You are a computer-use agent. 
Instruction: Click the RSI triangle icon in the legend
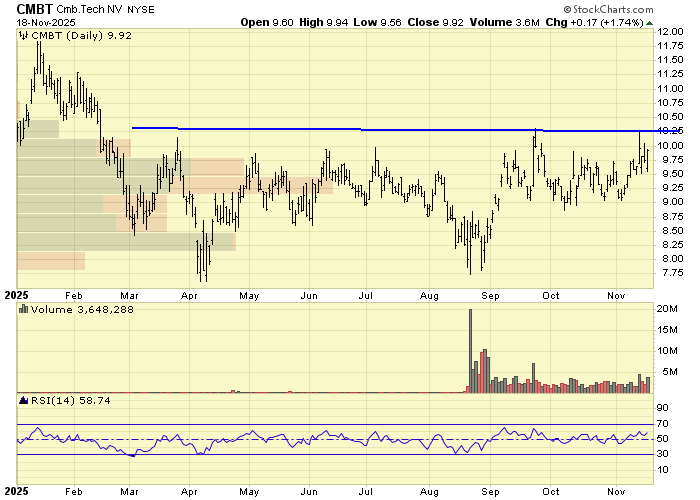[24, 400]
